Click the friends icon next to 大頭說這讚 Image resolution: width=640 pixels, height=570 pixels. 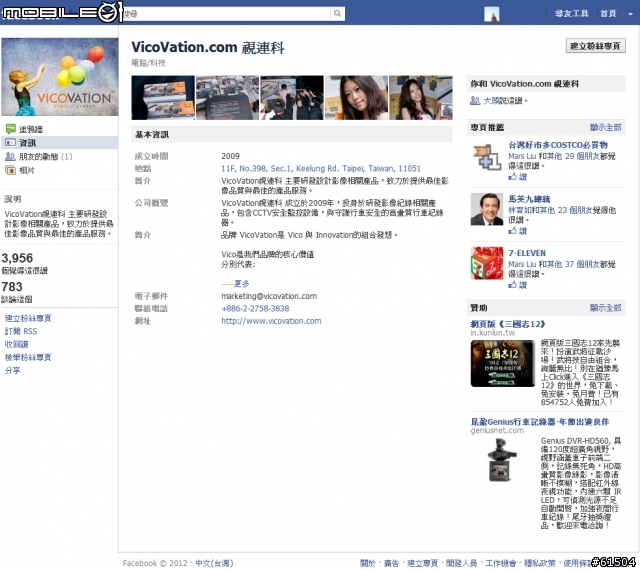475,100
